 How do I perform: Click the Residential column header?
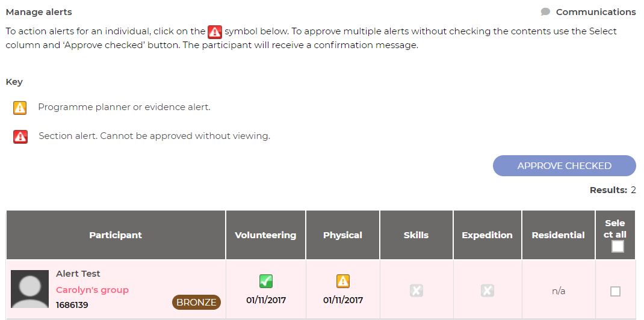(x=558, y=235)
